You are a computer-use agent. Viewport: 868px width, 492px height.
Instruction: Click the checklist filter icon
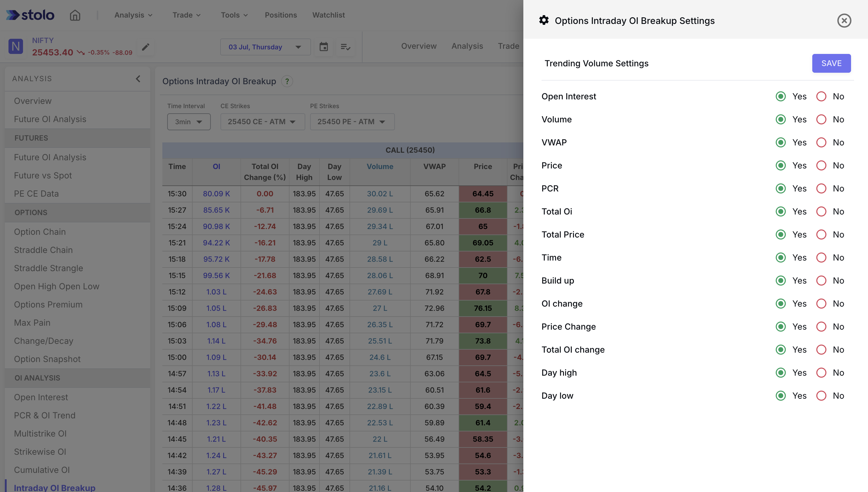(x=345, y=47)
